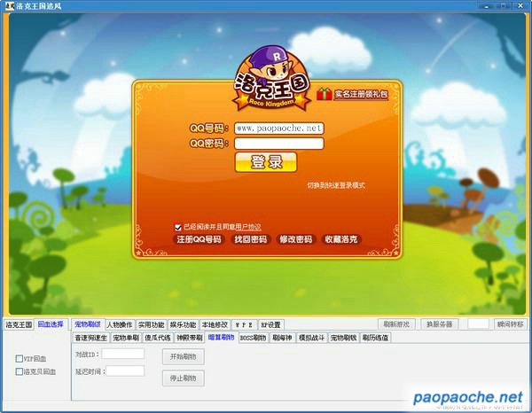The height and width of the screenshot is (413, 532).
Task: Open the 人物操作 tab
Action: click(120, 325)
